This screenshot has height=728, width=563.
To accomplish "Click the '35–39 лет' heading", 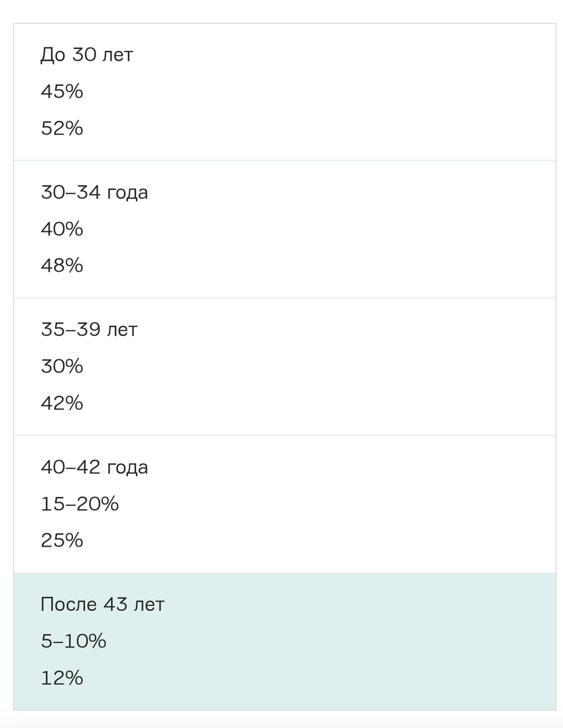I will 89,330.
